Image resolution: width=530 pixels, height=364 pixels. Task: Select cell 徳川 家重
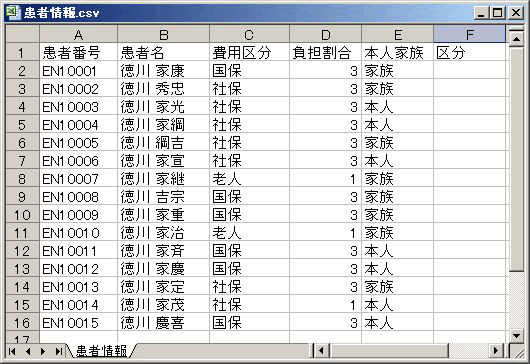click(x=164, y=215)
